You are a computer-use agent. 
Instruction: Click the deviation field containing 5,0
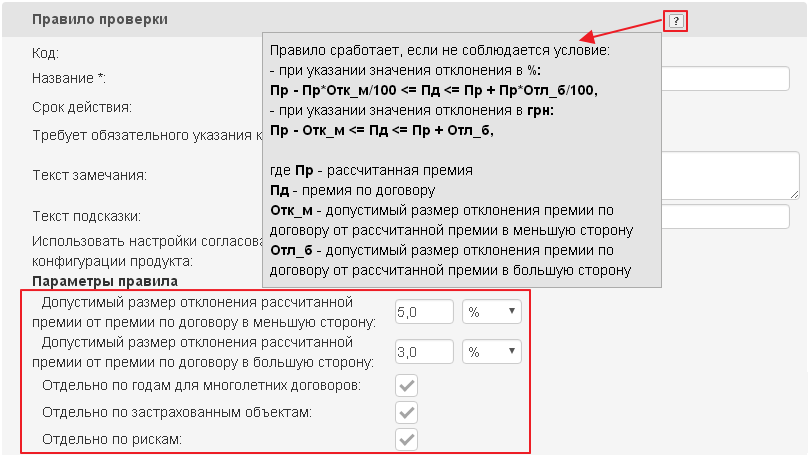424,312
